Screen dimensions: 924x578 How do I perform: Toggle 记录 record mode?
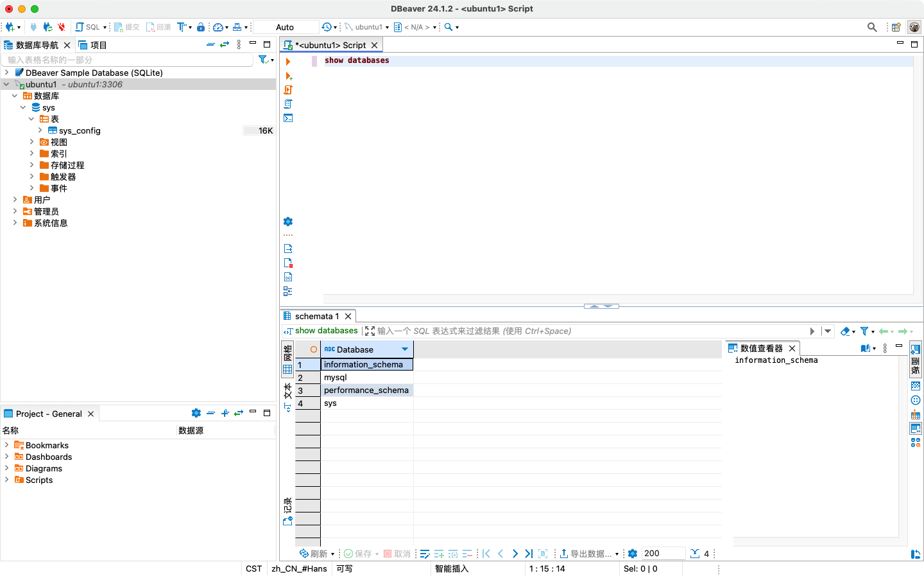(x=287, y=511)
